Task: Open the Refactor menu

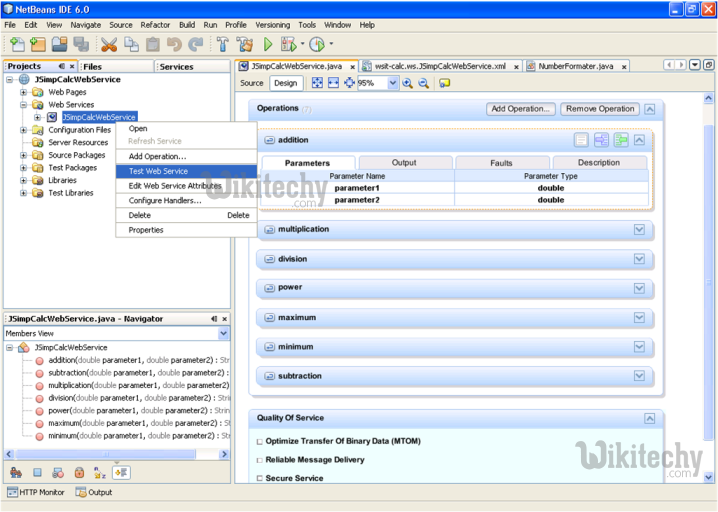Action: [x=155, y=25]
